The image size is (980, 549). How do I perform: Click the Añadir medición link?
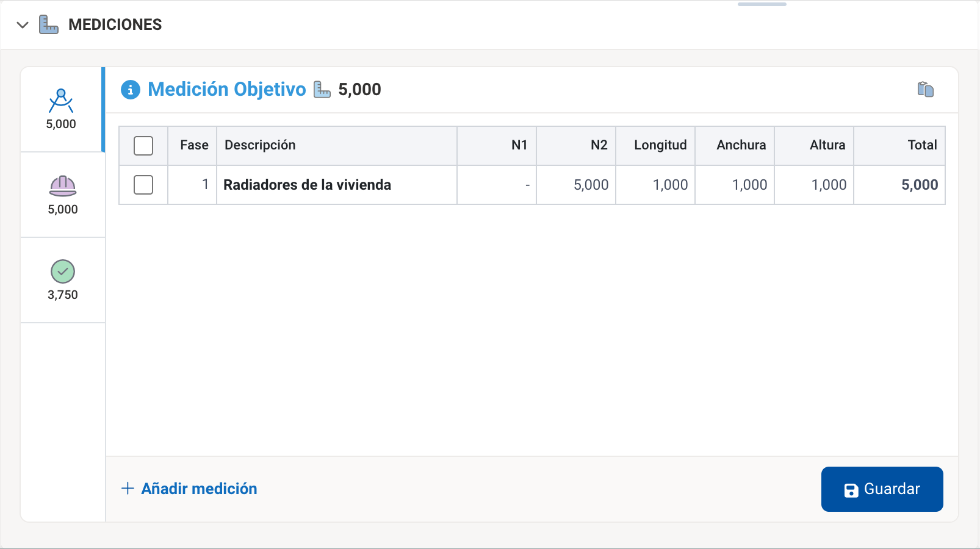(x=199, y=489)
